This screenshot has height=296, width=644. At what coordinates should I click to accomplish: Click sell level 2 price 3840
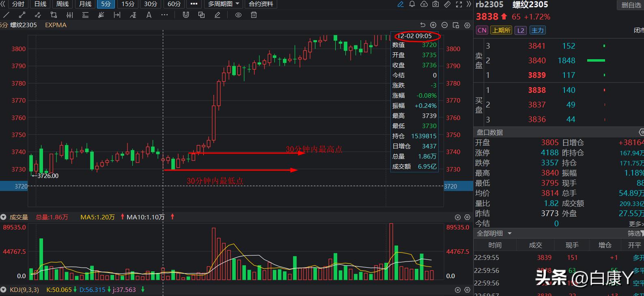(x=536, y=60)
